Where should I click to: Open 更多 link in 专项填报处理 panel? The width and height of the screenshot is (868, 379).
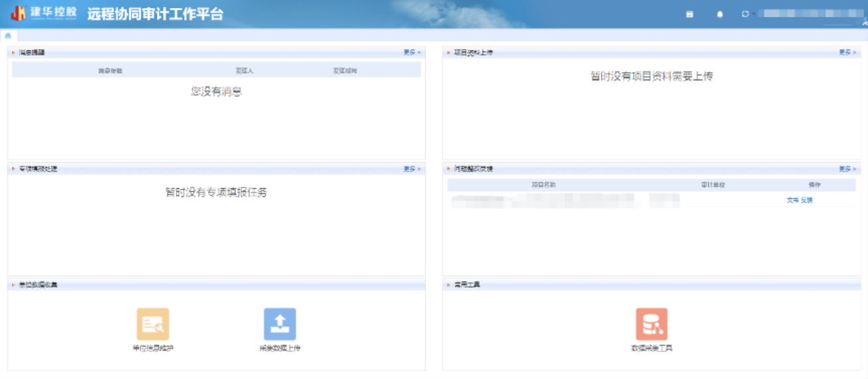pyautogui.click(x=411, y=169)
